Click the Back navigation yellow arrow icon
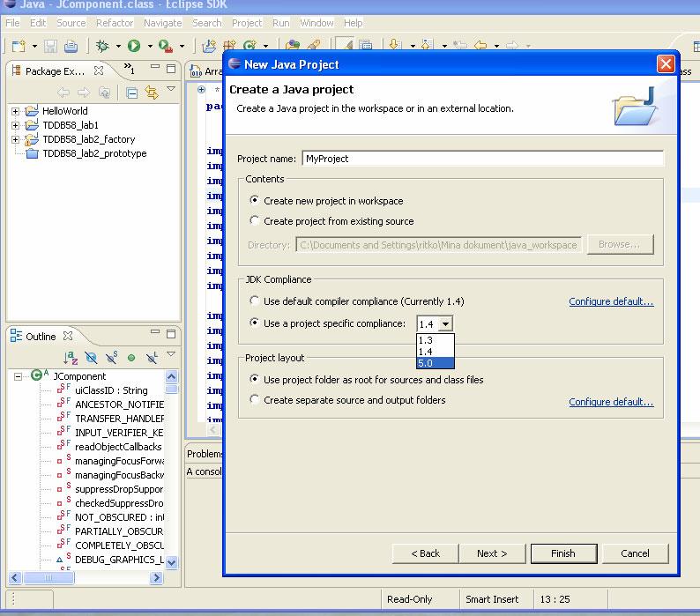 coord(480,45)
